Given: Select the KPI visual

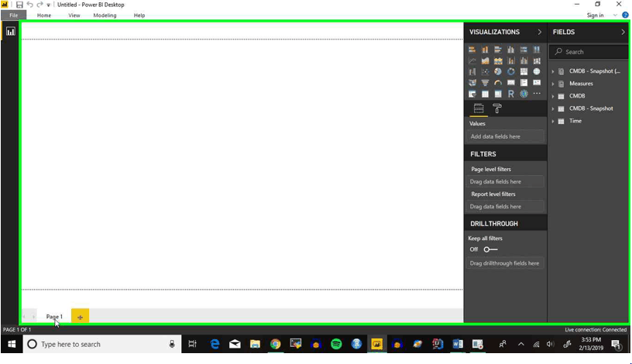Looking at the screenshot, I should click(537, 83).
